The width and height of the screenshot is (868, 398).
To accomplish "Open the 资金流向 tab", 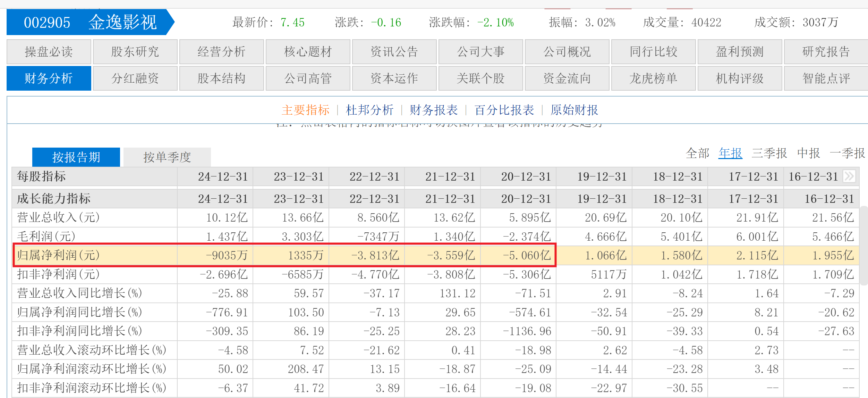I will click(567, 78).
